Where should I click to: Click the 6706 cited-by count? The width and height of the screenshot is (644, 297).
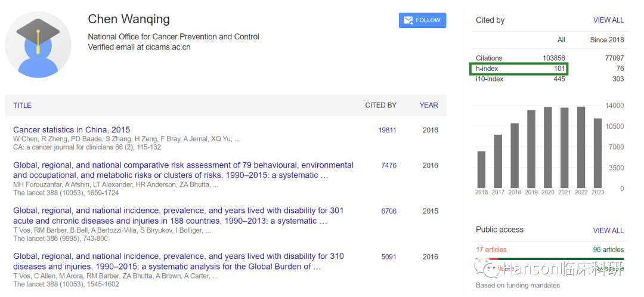[389, 211]
